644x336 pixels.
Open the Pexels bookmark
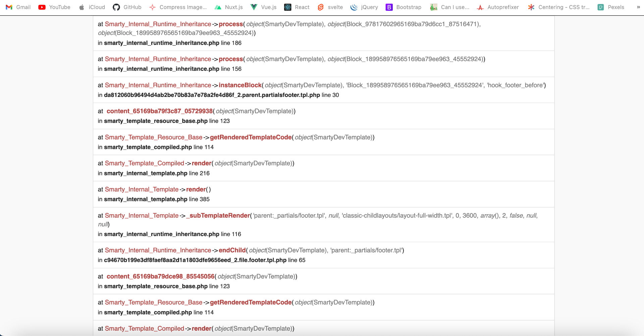pos(611,7)
